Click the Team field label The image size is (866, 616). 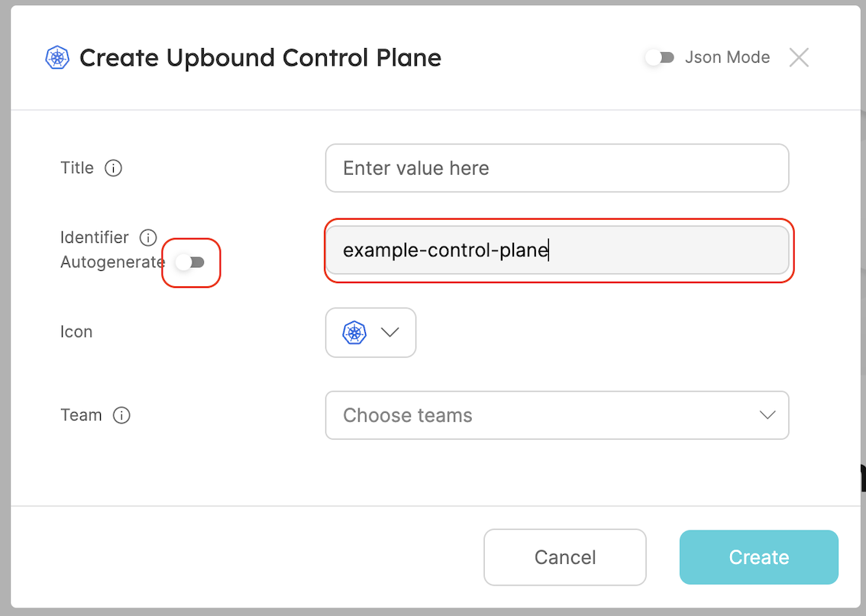(81, 415)
